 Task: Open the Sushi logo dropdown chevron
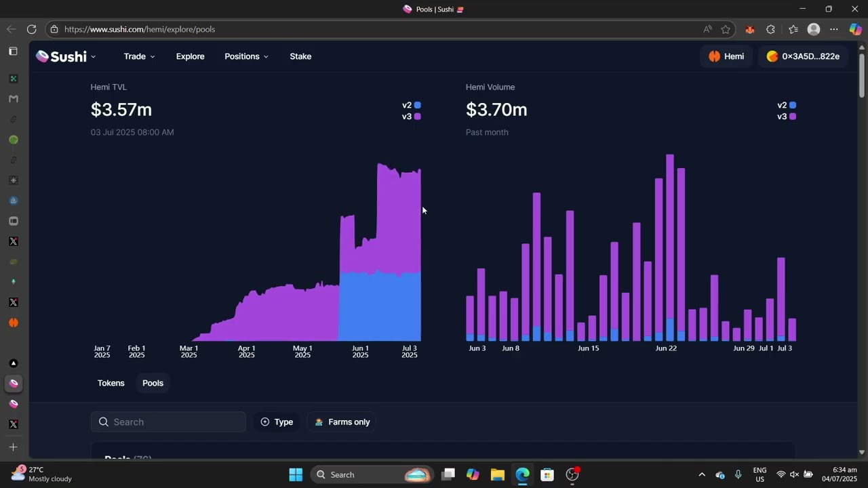[x=94, y=57]
